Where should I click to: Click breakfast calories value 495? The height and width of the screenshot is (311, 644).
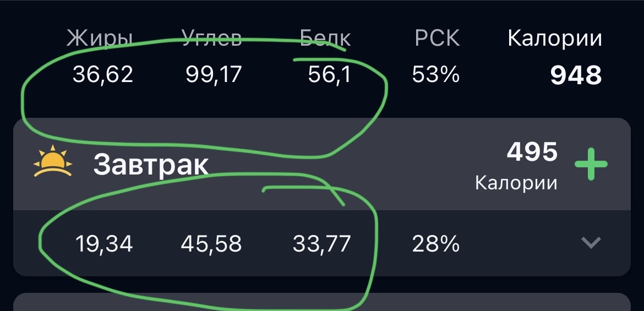[x=532, y=152]
